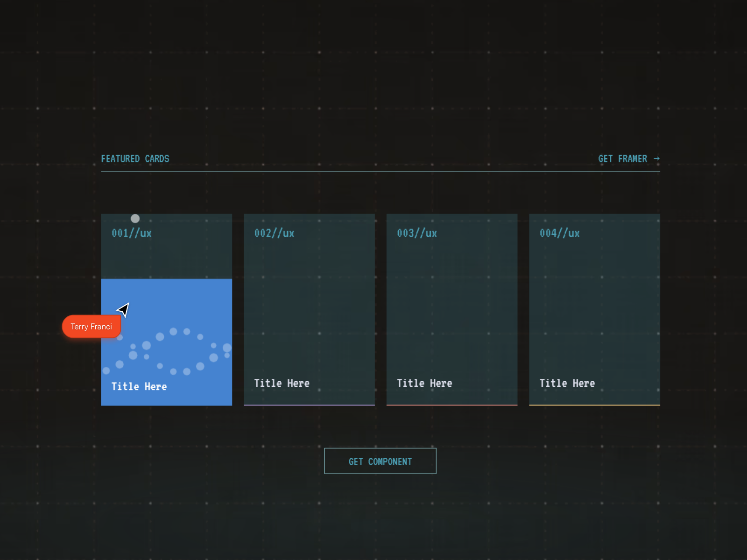Click the gray dot above 001//ux
This screenshot has height=560, width=747.
[135, 218]
